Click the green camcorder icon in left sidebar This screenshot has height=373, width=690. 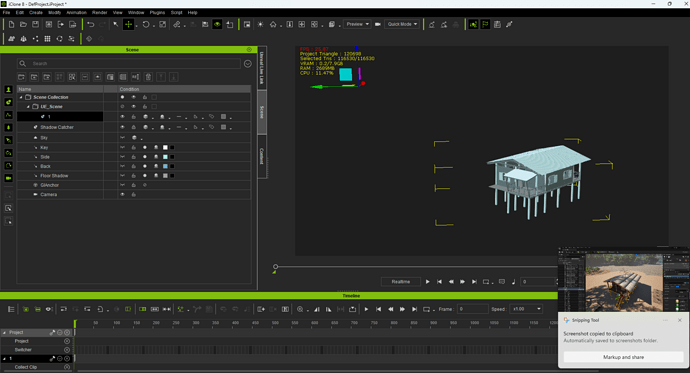click(x=8, y=178)
